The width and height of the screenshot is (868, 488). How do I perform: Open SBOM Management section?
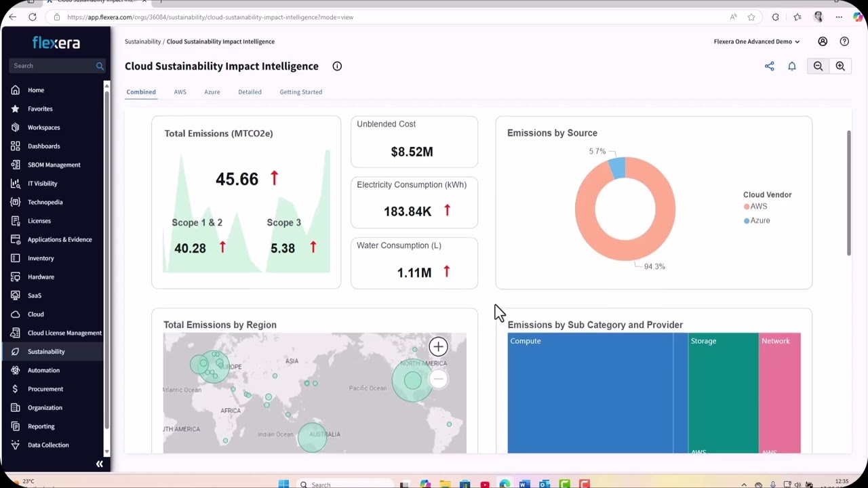(x=54, y=165)
